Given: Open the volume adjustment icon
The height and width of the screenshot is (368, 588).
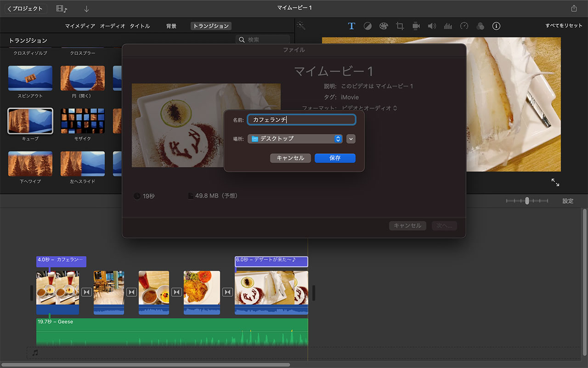Looking at the screenshot, I should (x=432, y=26).
